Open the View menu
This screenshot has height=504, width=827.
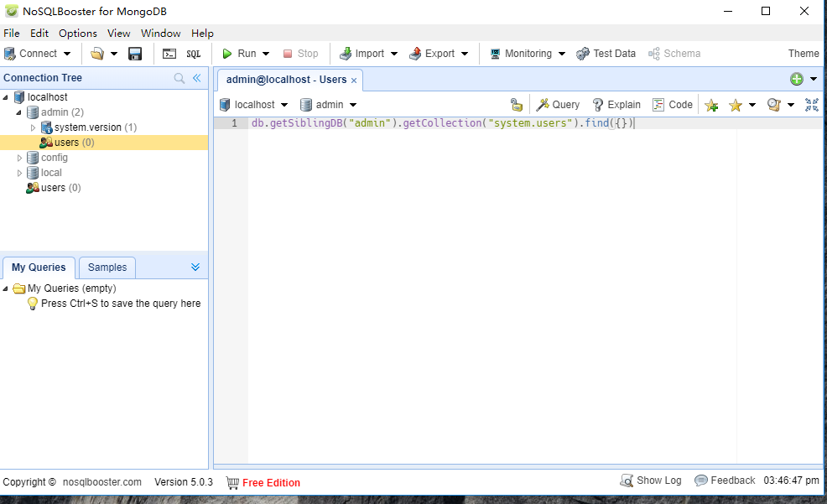pos(118,34)
